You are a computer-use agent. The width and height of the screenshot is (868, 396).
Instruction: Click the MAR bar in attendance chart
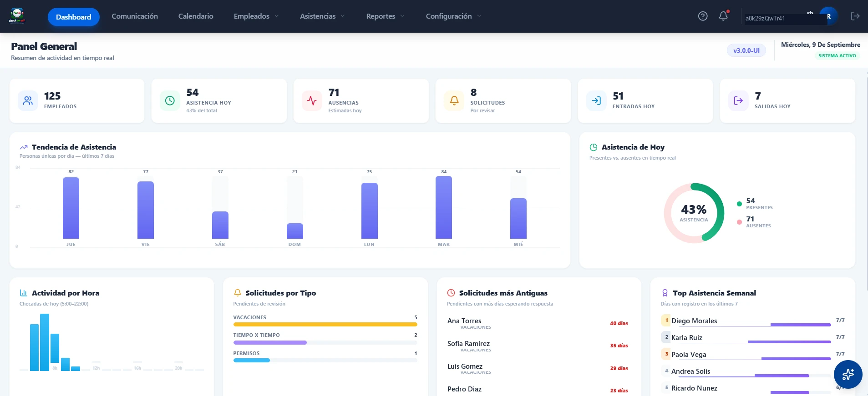pos(444,207)
